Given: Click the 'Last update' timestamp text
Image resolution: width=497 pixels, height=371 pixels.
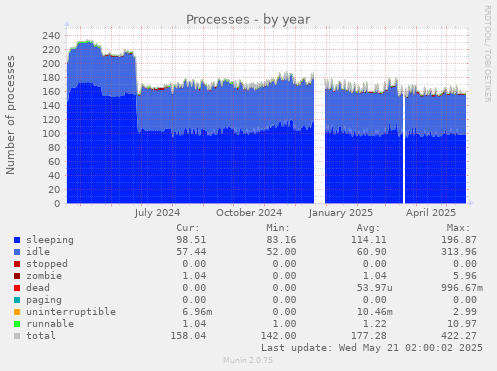Looking at the screenshot, I should click(372, 348).
